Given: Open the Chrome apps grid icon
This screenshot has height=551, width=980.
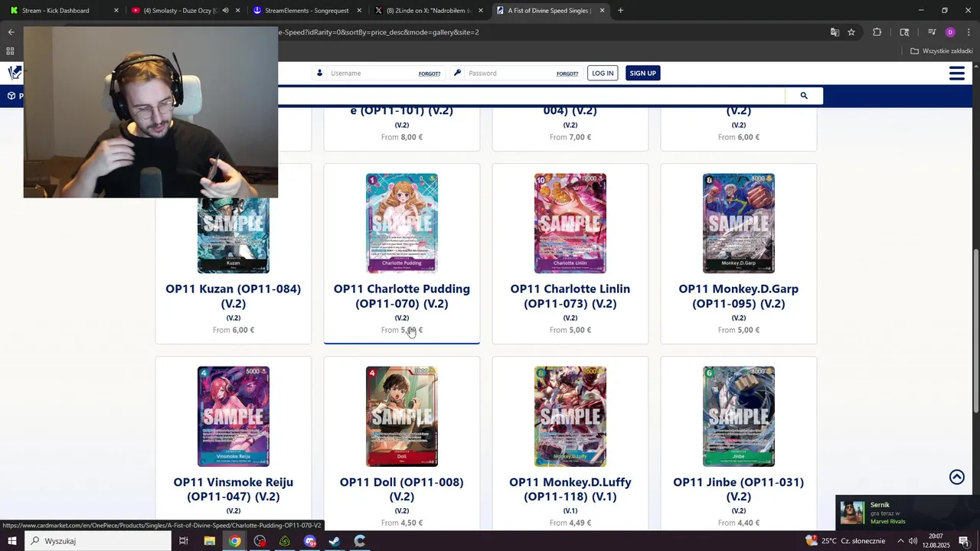Looking at the screenshot, I should coord(10,51).
